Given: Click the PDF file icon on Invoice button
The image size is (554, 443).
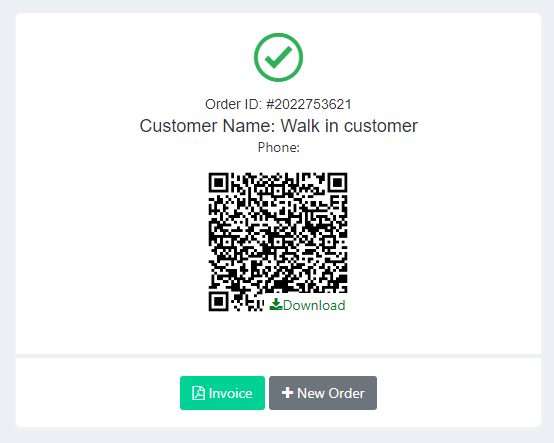Looking at the screenshot, I should [199, 393].
